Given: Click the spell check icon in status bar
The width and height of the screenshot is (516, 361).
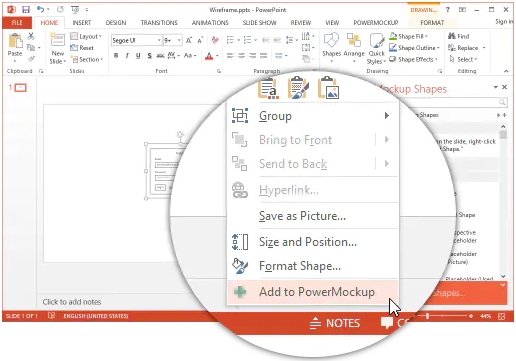Looking at the screenshot, I should 51,316.
